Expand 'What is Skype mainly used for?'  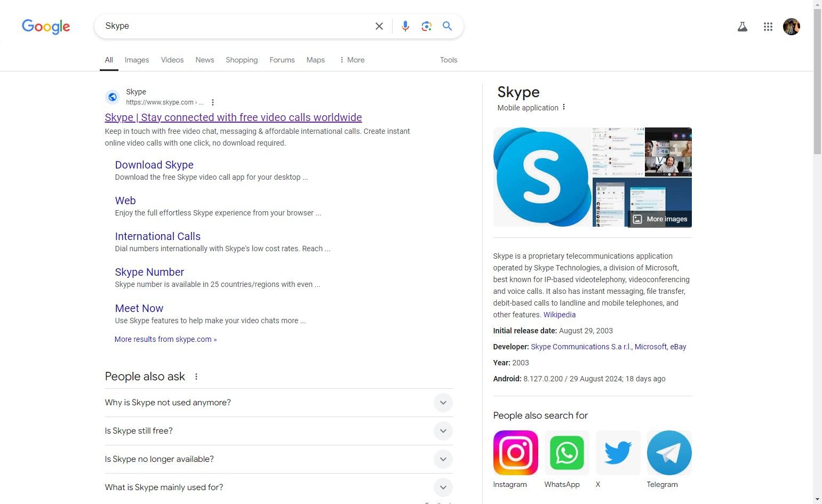(279, 487)
